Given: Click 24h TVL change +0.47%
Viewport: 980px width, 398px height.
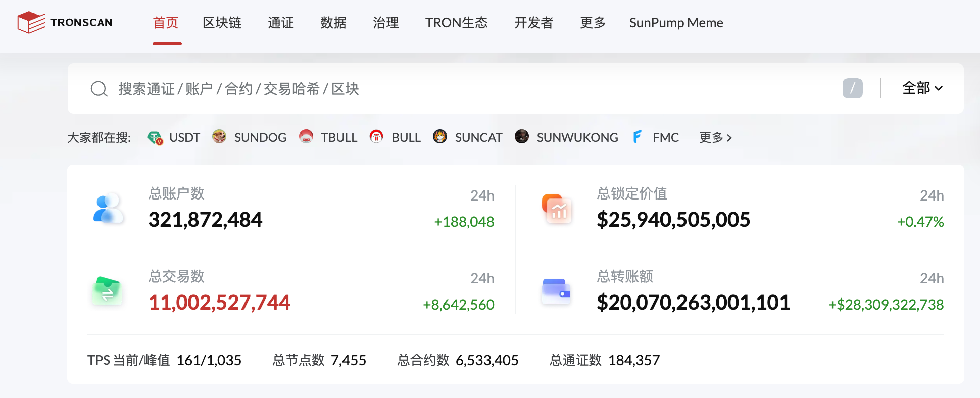Looking at the screenshot, I should (920, 222).
